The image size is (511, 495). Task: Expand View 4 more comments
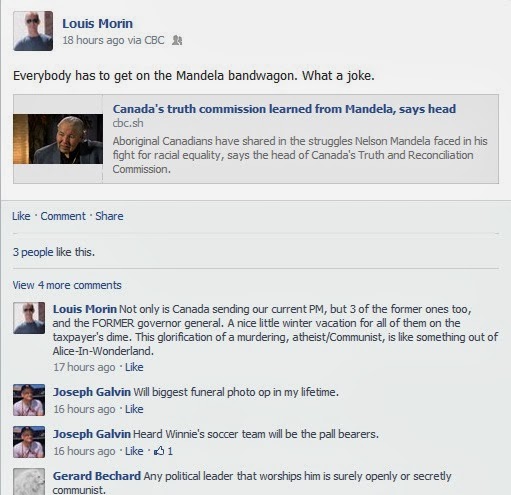click(x=67, y=285)
